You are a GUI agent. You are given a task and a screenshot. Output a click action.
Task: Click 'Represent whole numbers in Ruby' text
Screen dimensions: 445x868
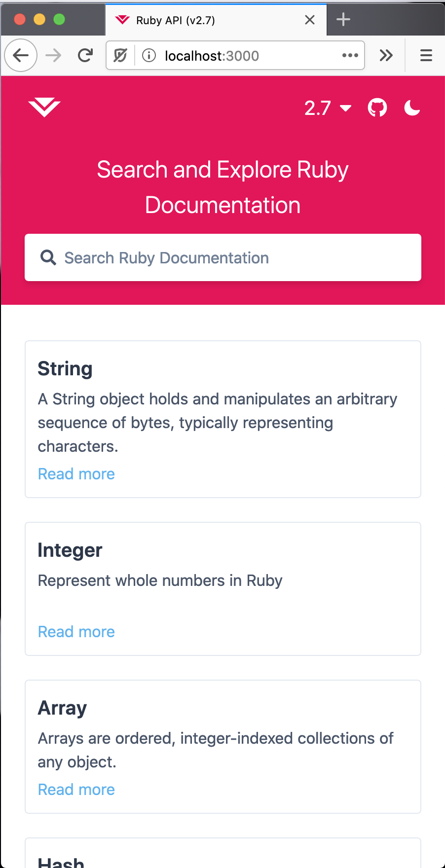coord(160,580)
